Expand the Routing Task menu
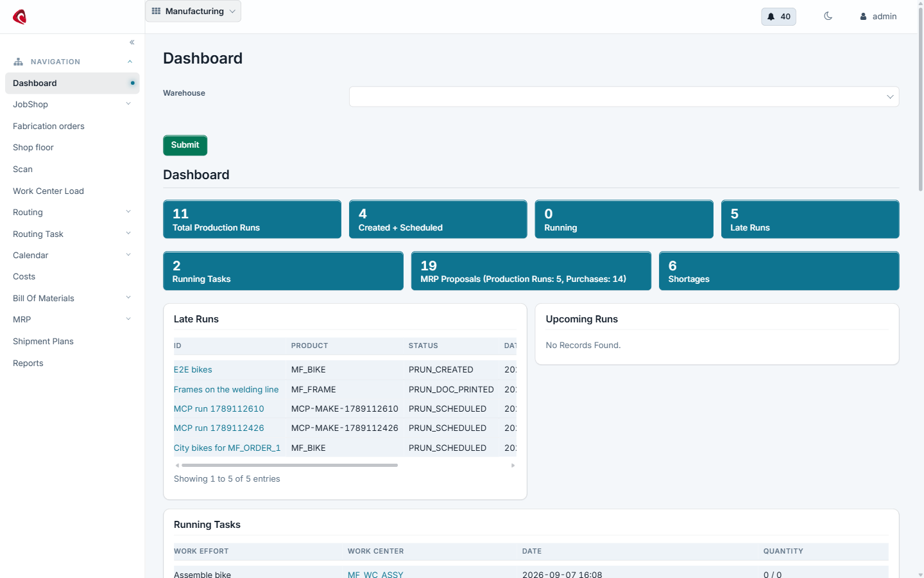Image resolution: width=924 pixels, height=578 pixels. [x=72, y=234]
